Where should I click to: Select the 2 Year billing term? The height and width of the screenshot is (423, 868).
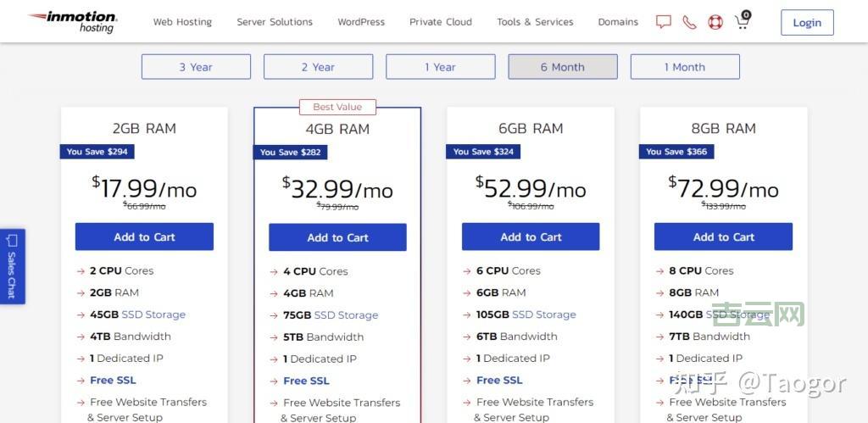[318, 67]
